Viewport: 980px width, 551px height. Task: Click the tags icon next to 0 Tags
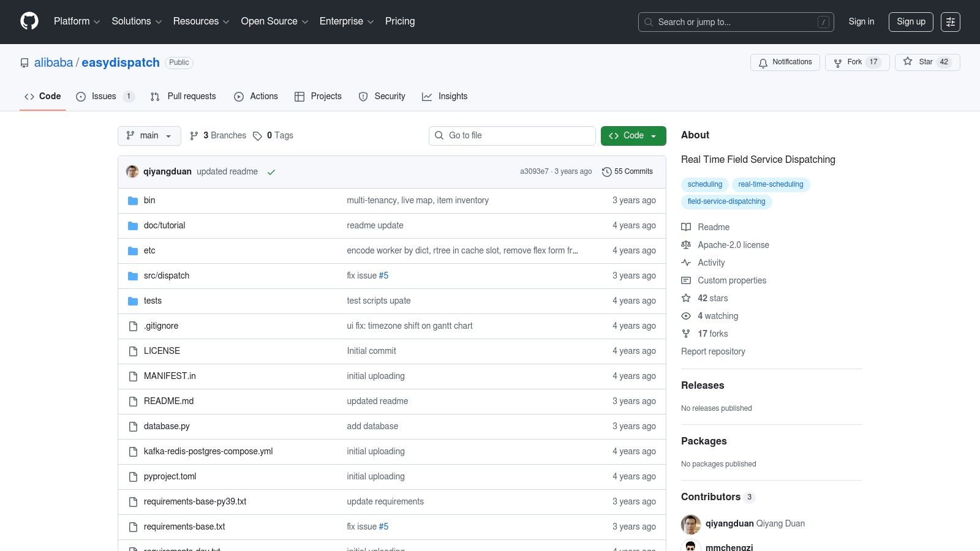(x=258, y=136)
